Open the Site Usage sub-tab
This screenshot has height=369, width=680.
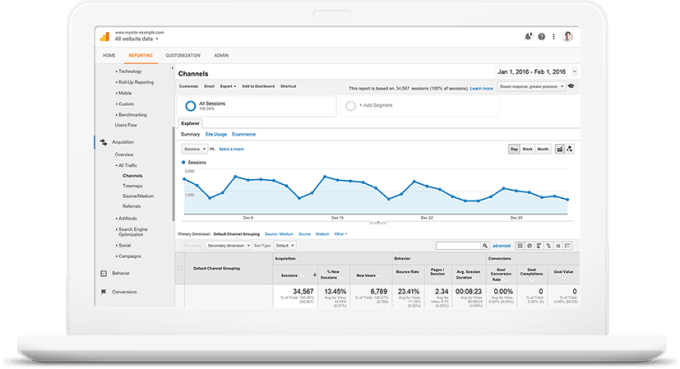coord(216,134)
